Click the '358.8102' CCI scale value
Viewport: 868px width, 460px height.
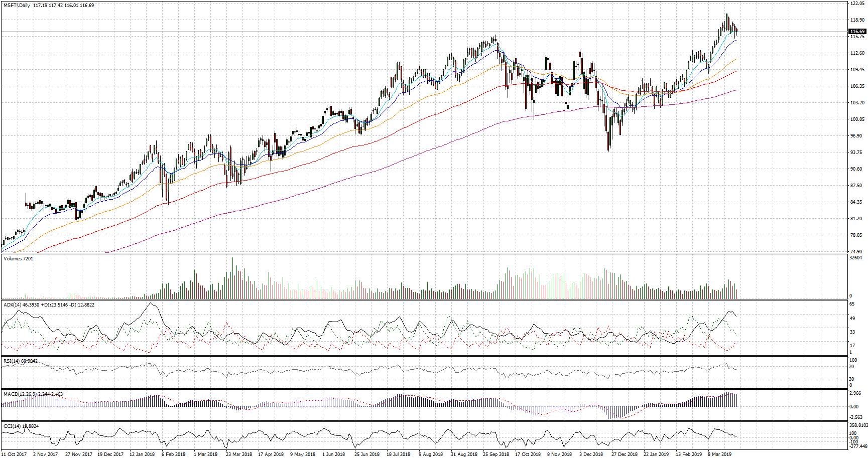coord(858,425)
